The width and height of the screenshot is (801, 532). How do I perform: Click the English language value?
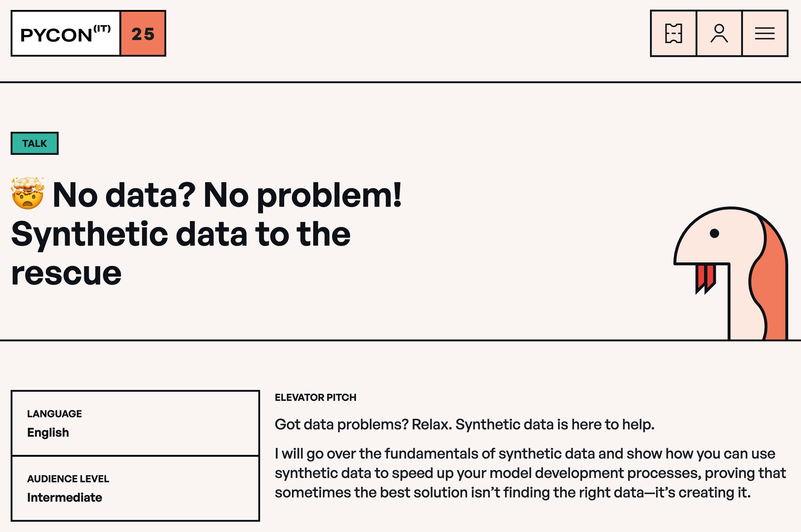pos(48,432)
